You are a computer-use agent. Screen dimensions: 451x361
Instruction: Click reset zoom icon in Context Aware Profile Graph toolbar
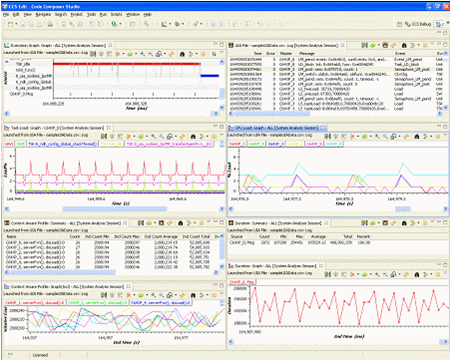(x=170, y=295)
